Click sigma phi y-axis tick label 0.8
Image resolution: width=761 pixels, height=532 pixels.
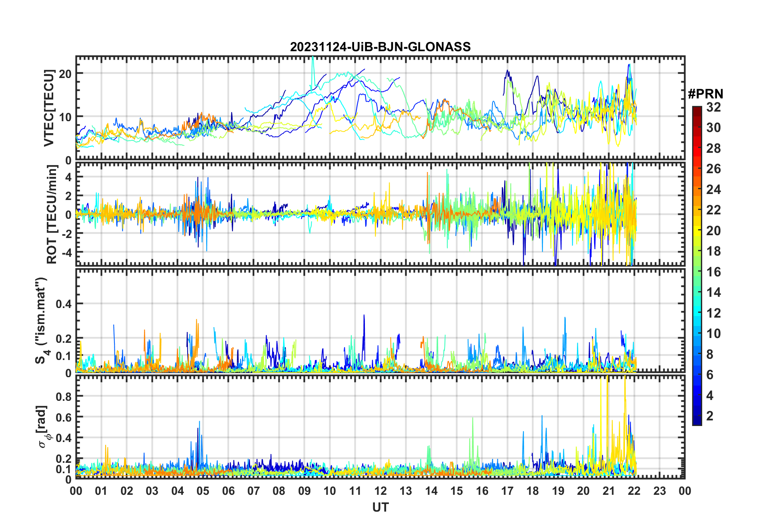[64, 396]
